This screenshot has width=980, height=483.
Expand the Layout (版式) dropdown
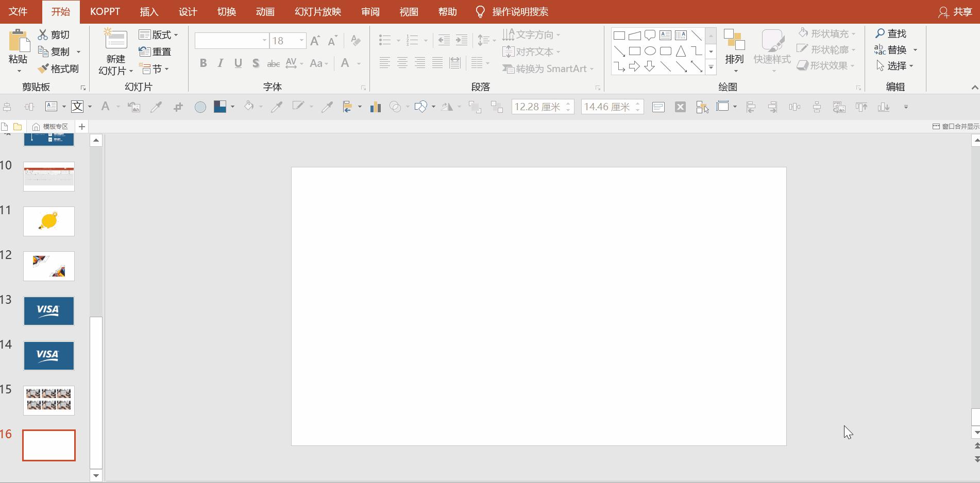[x=159, y=34]
